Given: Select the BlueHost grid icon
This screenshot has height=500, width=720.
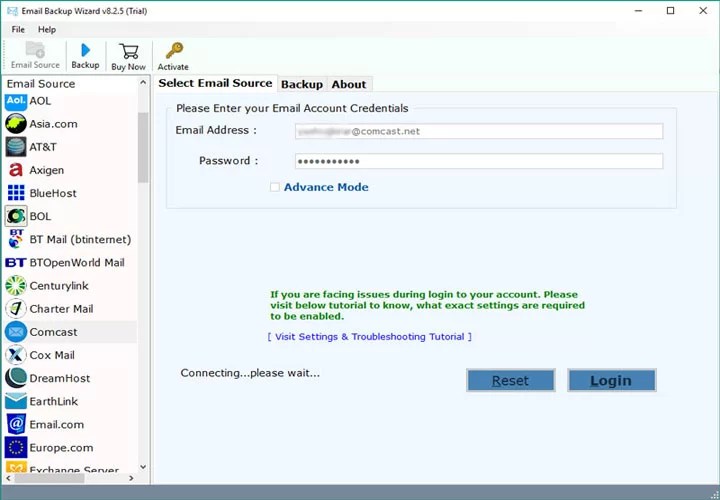Looking at the screenshot, I should 16,193.
